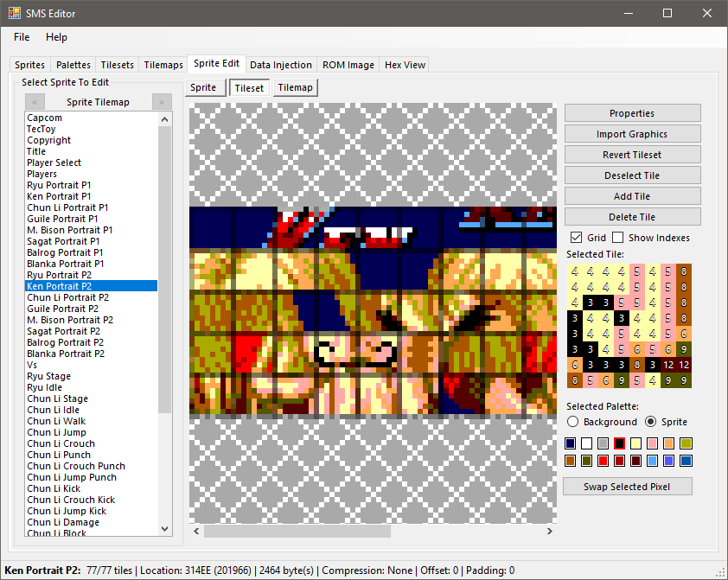
Task: Pick the selected black palette swatch
Action: (619, 443)
